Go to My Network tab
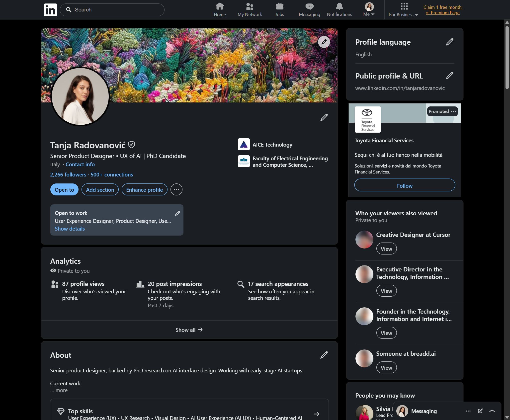Viewport: 510px width, 420px height. (250, 10)
